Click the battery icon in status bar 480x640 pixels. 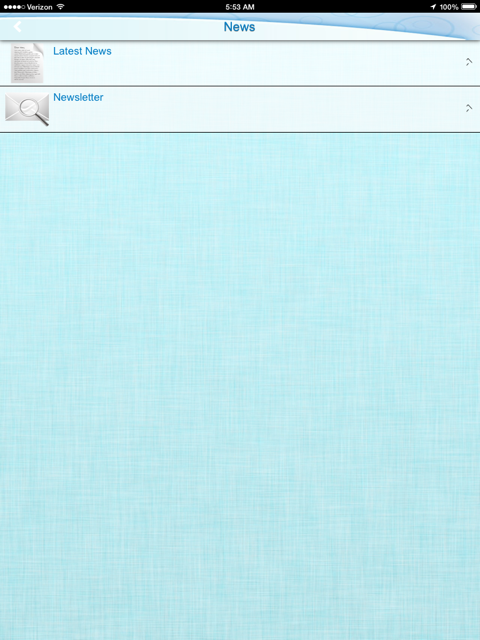point(469,7)
